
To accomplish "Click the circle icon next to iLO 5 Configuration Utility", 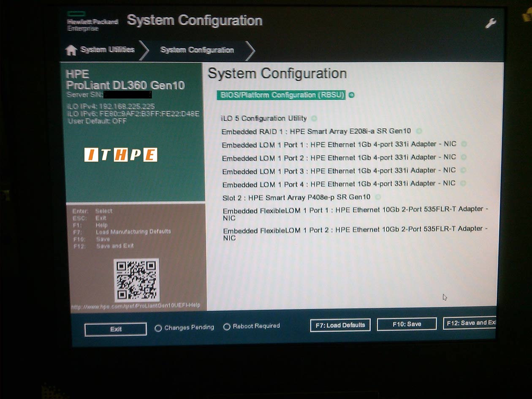I will tap(314, 118).
